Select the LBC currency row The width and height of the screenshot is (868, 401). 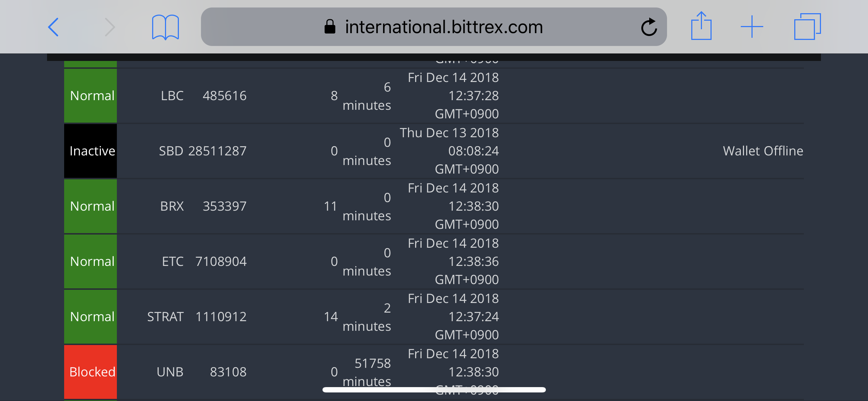[x=172, y=96]
